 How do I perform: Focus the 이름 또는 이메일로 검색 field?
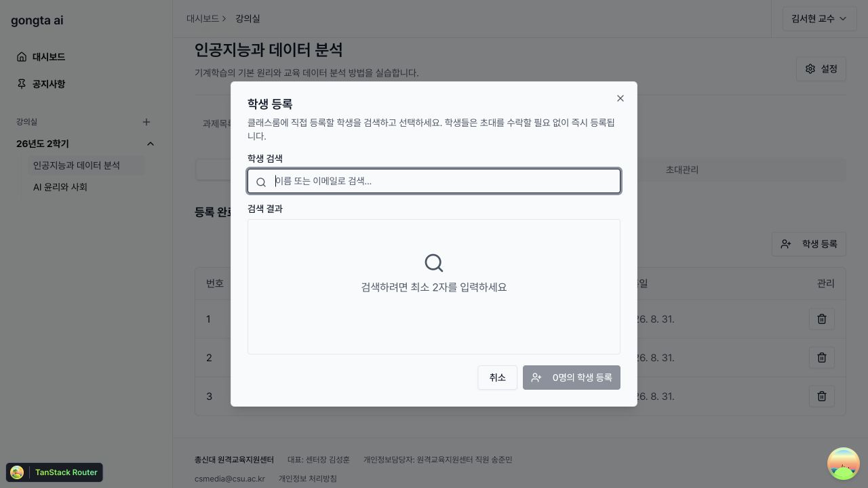coord(434,181)
